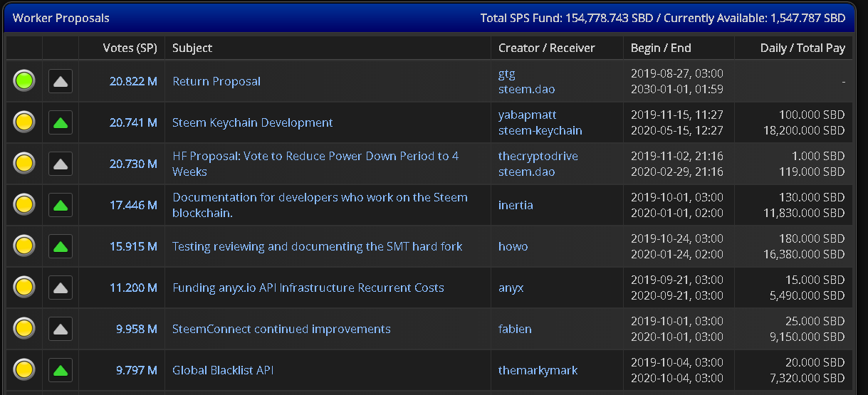The image size is (868, 395).
Task: Open themarkymark creator link
Action: pyautogui.click(x=538, y=370)
